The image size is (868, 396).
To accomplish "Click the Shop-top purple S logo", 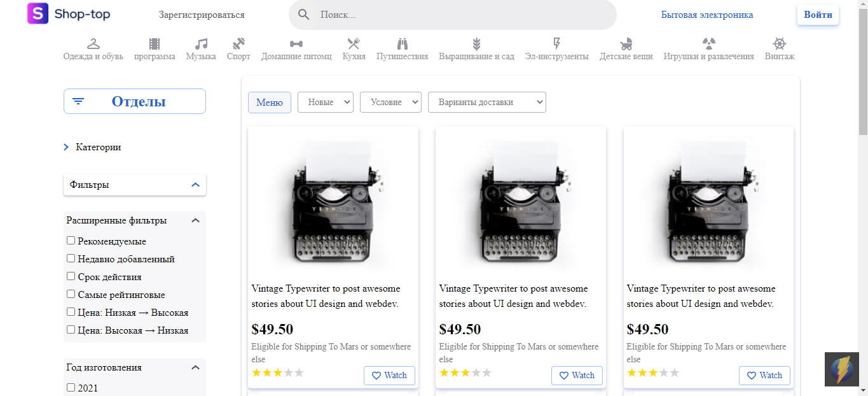I will pyautogui.click(x=38, y=13).
